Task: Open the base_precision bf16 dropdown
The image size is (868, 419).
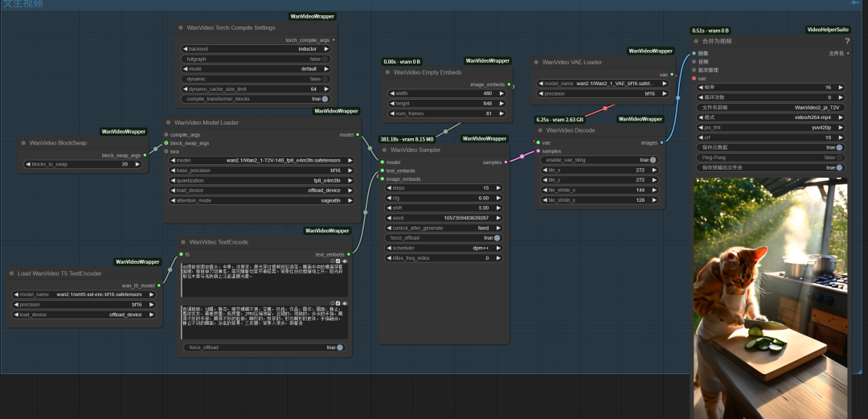Action: 261,170
